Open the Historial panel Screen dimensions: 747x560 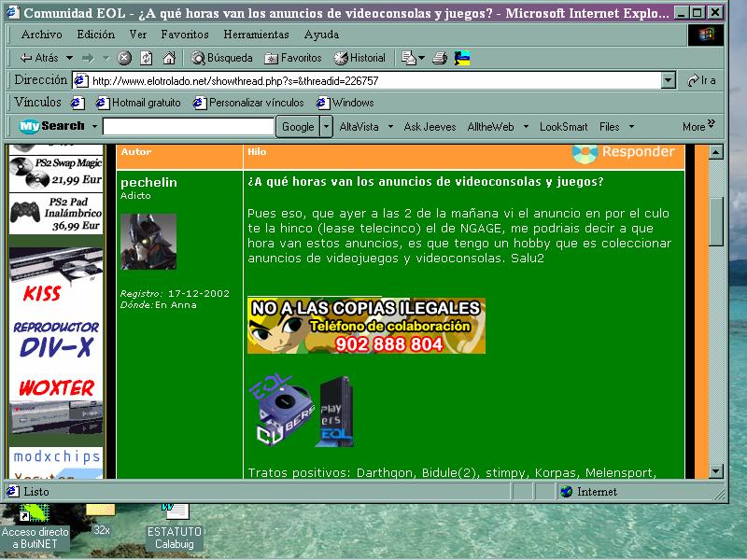click(x=359, y=58)
